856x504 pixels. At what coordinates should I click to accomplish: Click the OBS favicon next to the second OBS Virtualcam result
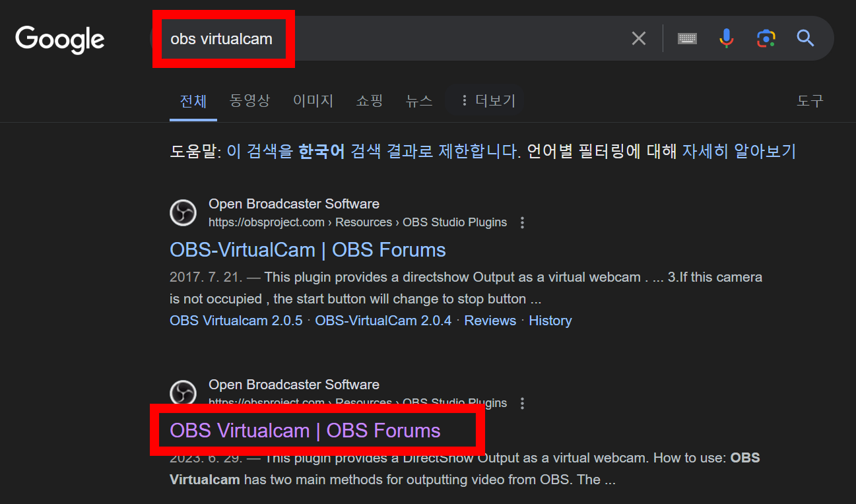183,392
